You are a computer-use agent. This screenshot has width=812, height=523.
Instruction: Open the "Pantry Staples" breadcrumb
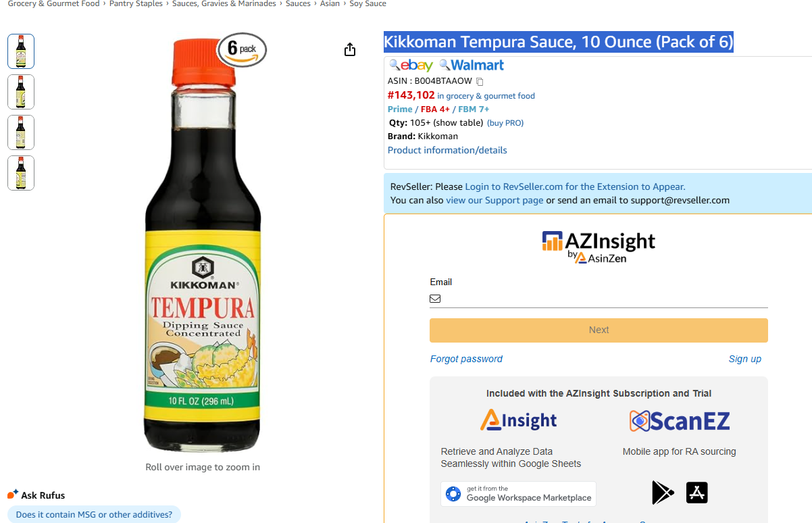(x=136, y=4)
